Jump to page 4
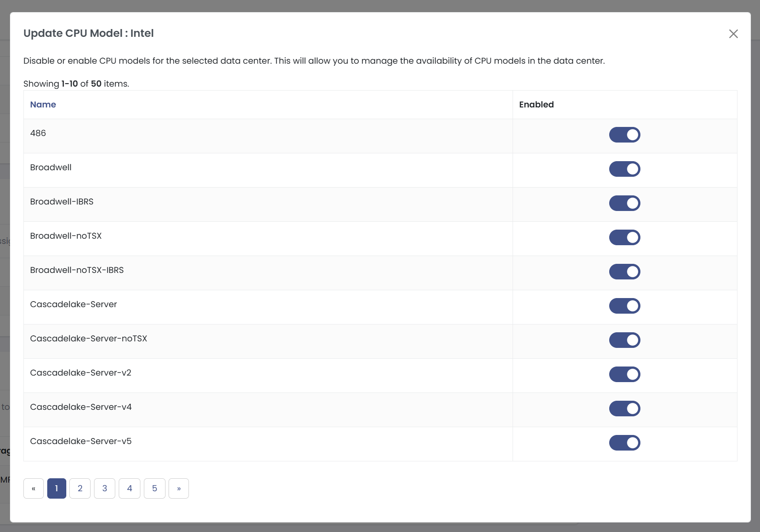Viewport: 760px width, 532px height. (x=130, y=488)
